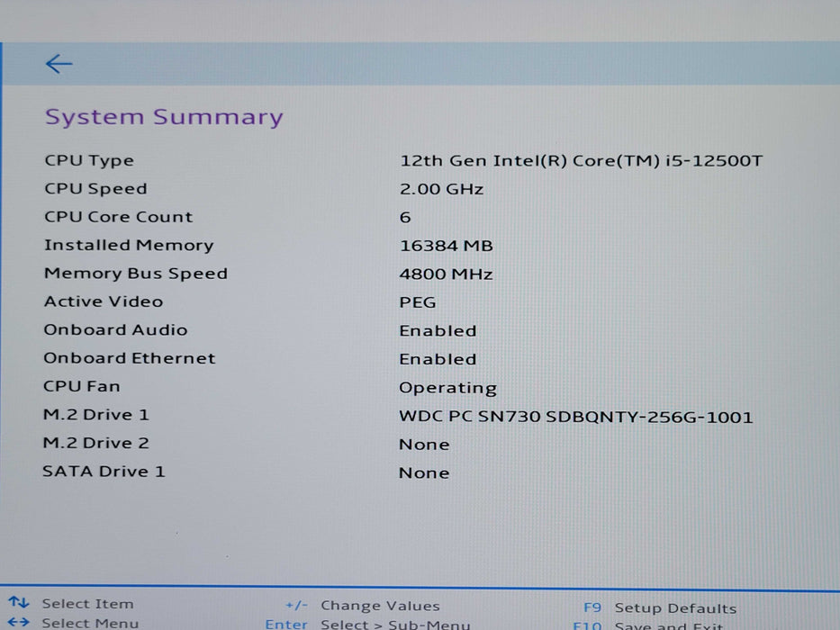
Task: Select the CPU Speed 2.00 GHz value
Action: tap(441, 189)
